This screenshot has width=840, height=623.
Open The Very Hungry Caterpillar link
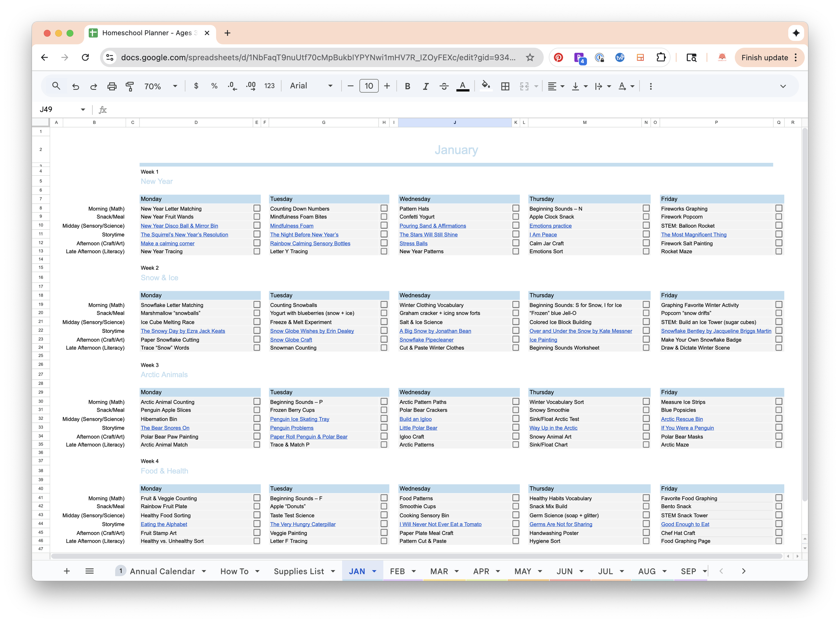302,524
